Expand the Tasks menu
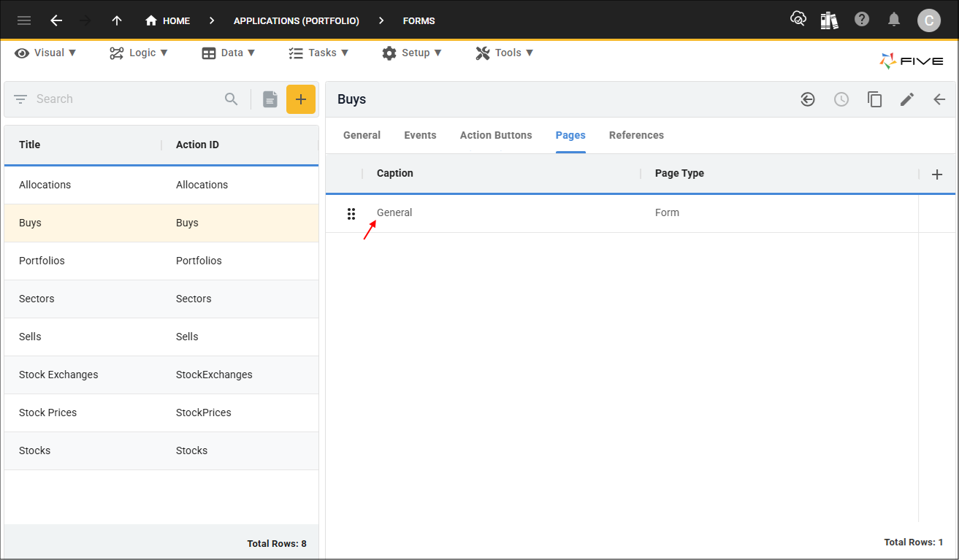This screenshot has height=560, width=959. pyautogui.click(x=318, y=53)
